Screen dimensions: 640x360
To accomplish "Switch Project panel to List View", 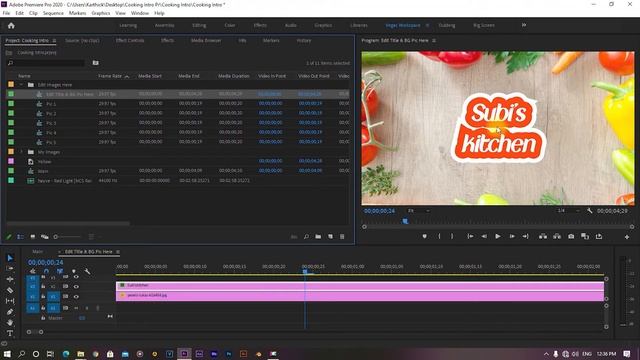I will pyautogui.click(x=20, y=237).
